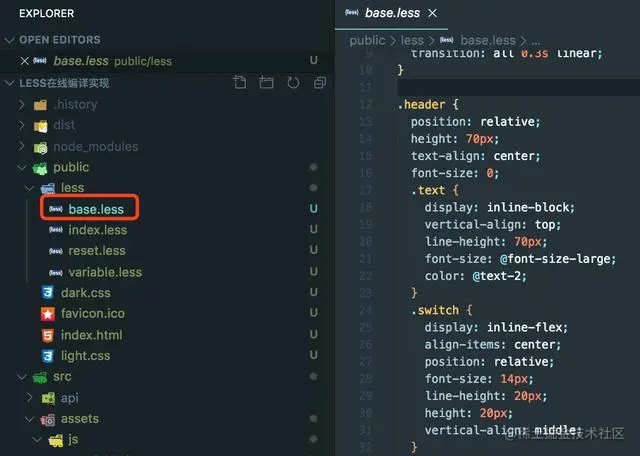Collapse the OPEN EDITORS section
The width and height of the screenshot is (640, 456).
(9, 40)
